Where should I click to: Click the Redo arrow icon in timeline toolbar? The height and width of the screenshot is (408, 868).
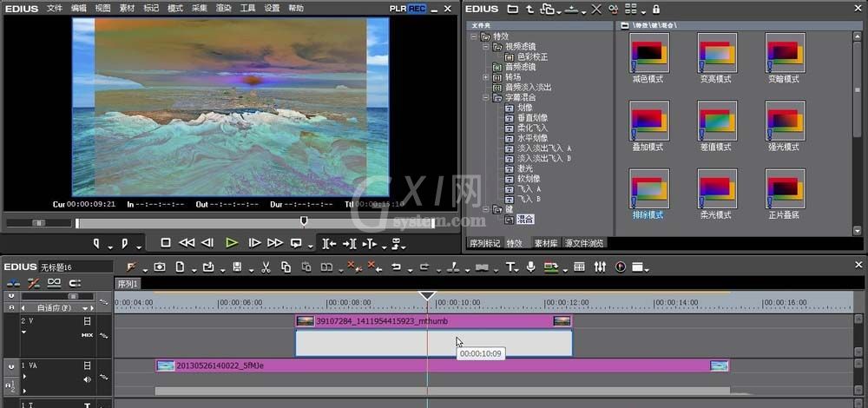(424, 267)
